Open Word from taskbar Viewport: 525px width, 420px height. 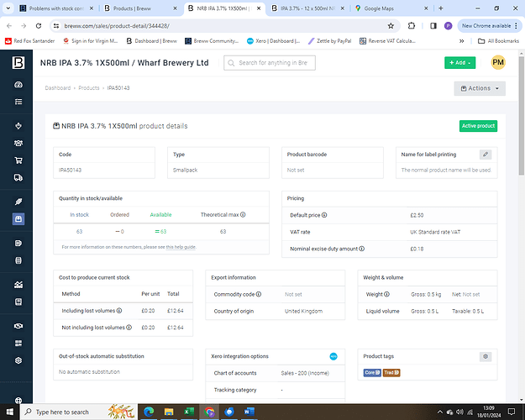click(x=249, y=412)
